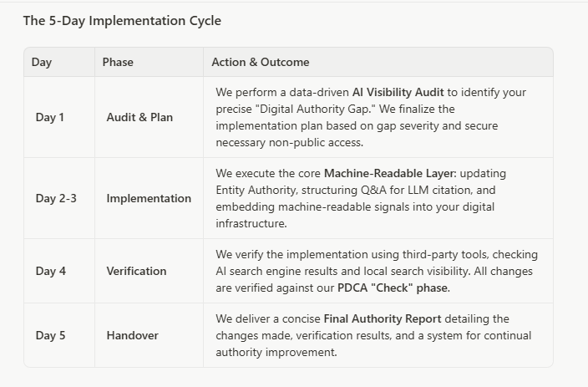This screenshot has width=588, height=387.
Task: Click the "The 5-Day Implementation Cycle" heading
Action: pyautogui.click(x=122, y=21)
